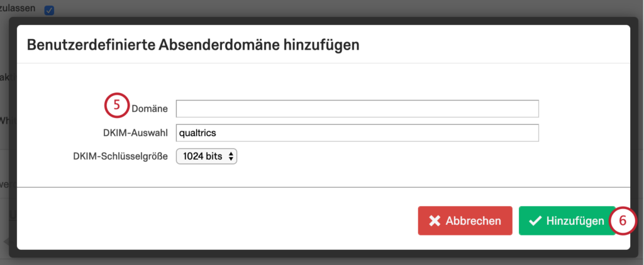
Task: Click the "Domäne" field label
Action: 150,109
